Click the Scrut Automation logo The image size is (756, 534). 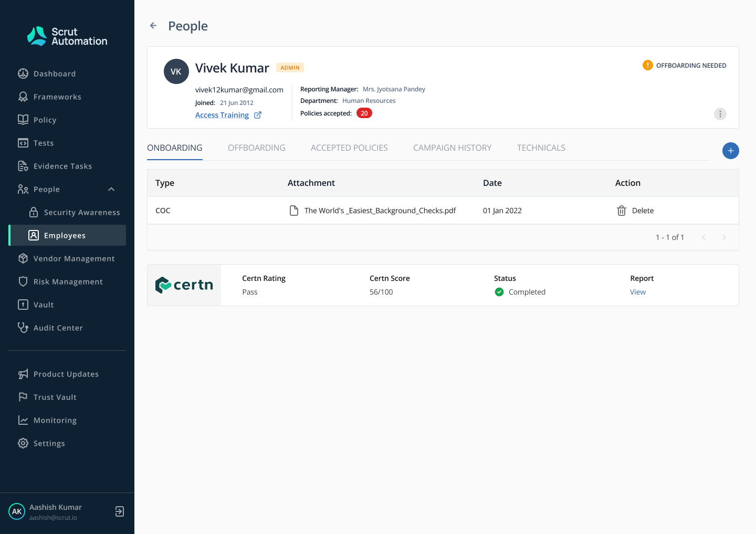[x=67, y=36]
